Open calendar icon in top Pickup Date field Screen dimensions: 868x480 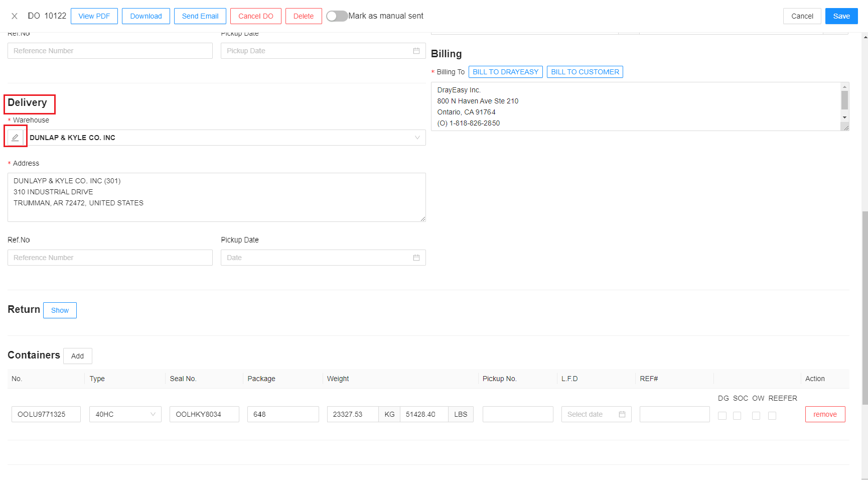pos(416,51)
